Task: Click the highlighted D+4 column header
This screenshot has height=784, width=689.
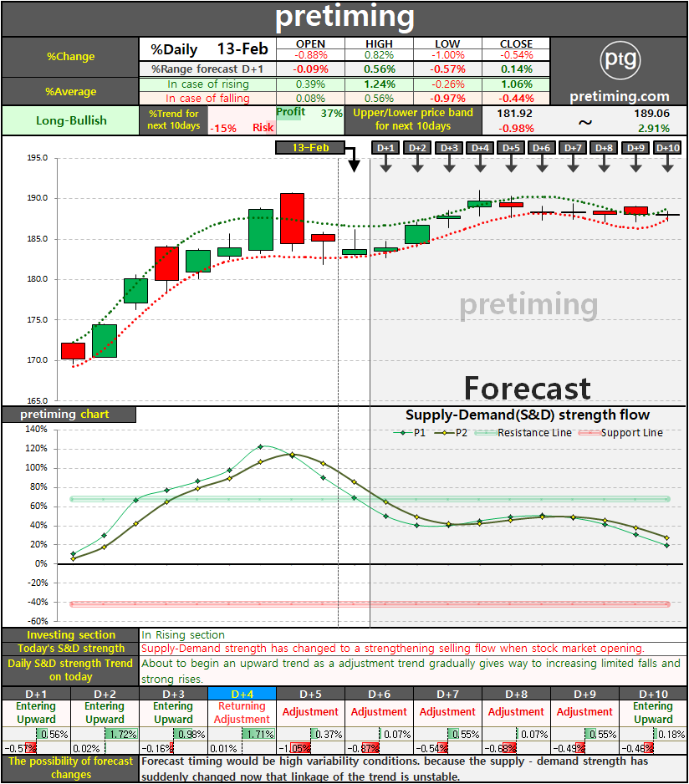Action: pos(242,694)
